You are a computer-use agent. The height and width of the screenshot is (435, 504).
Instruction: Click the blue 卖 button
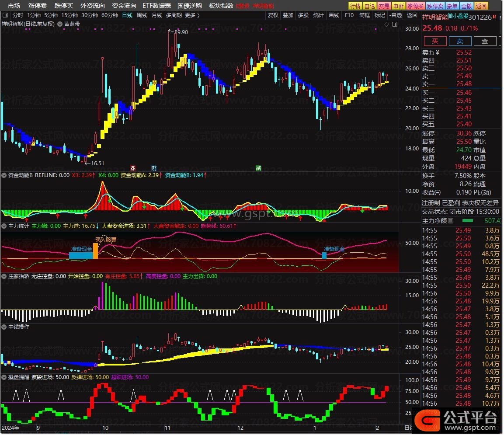pyautogui.click(x=460, y=41)
